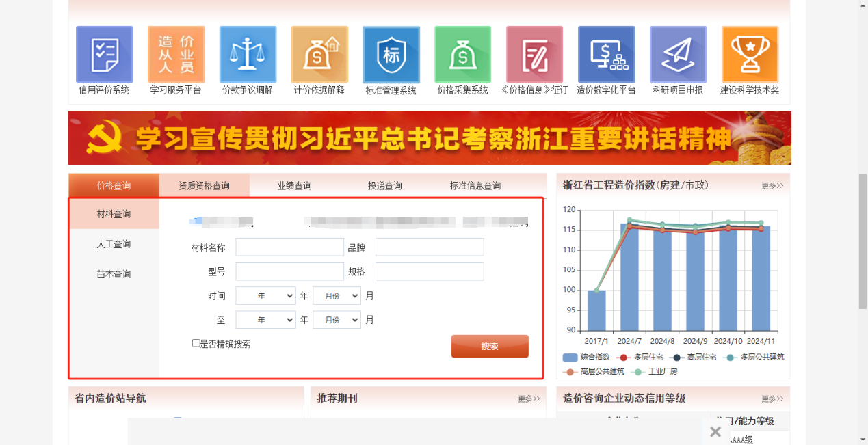Focus the 型号 input field
The image size is (868, 445).
290,271
